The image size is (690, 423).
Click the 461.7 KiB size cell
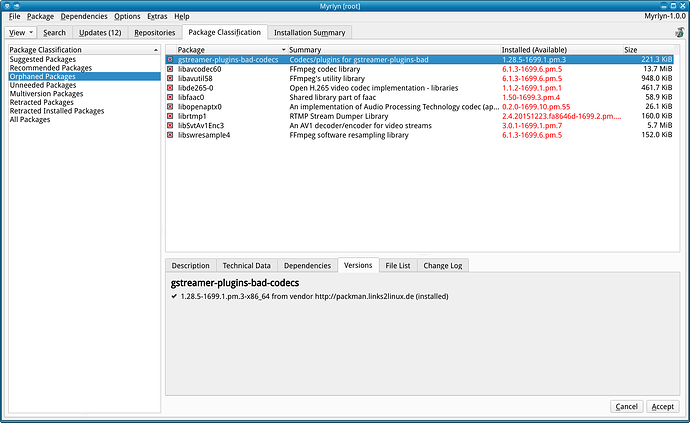tap(657, 88)
